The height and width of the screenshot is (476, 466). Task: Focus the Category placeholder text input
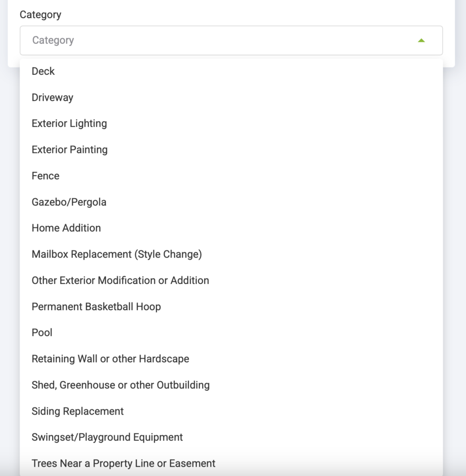coord(53,40)
